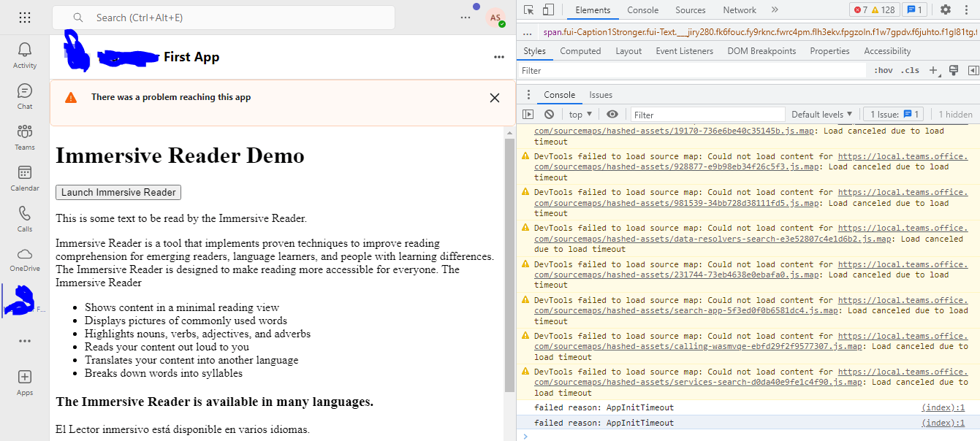Viewport: 980px width, 441px height.
Task: Open First App more options menu
Action: coord(499,57)
